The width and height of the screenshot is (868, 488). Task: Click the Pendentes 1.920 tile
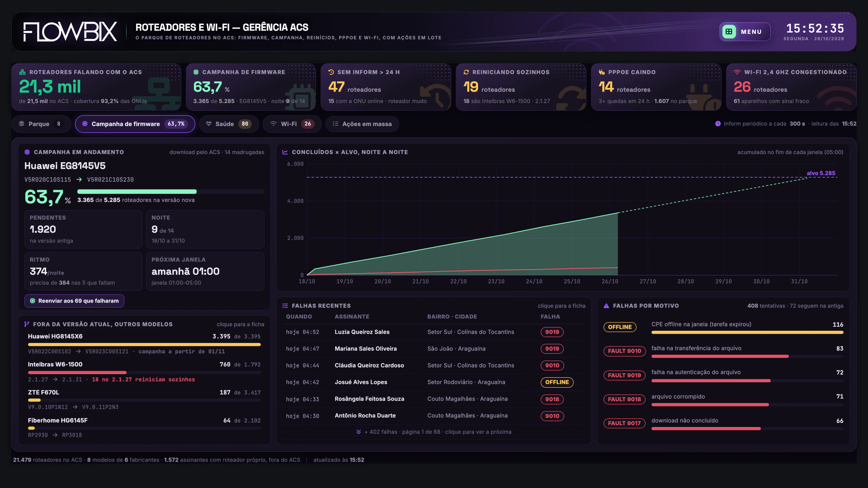(83, 229)
